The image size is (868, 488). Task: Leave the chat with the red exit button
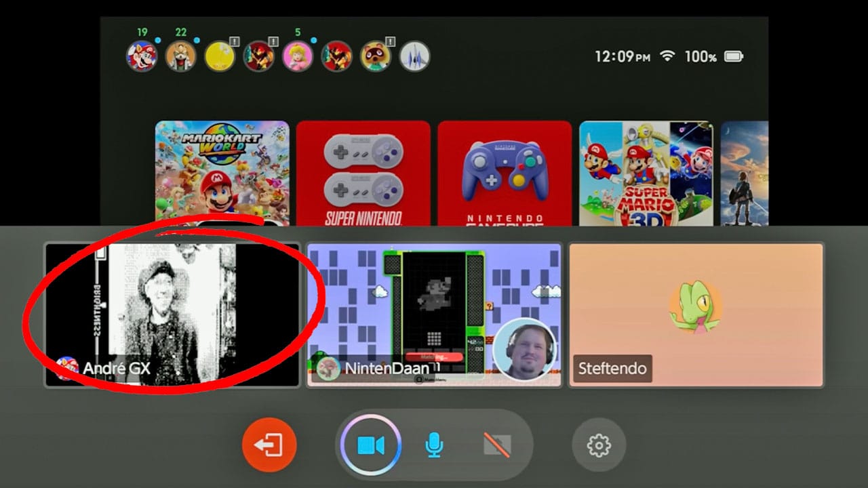(x=269, y=445)
